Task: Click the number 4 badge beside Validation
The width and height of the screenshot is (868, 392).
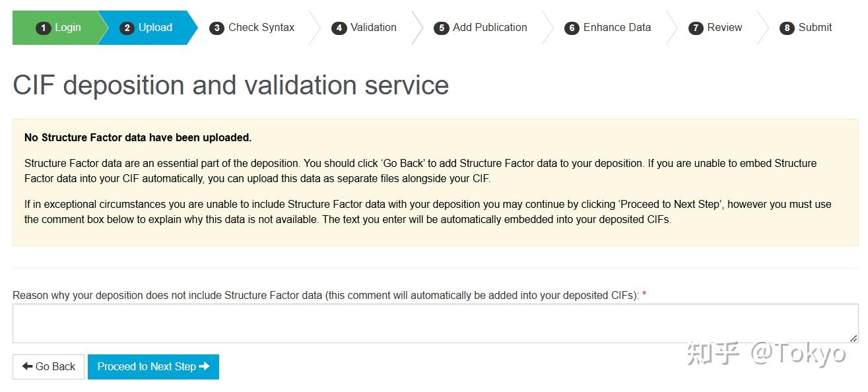Action: click(x=339, y=28)
